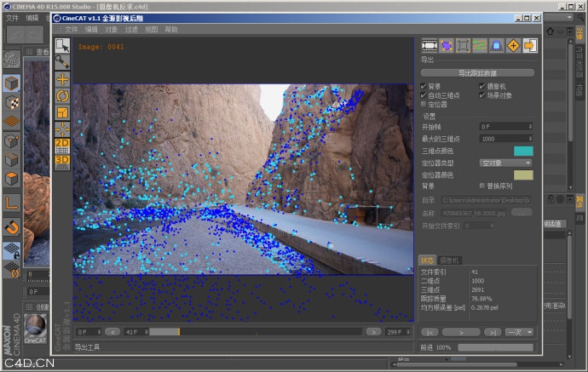This screenshot has height=372, width=588.
Task: Uncheck the 自动三维点 checkbox
Action: point(424,95)
